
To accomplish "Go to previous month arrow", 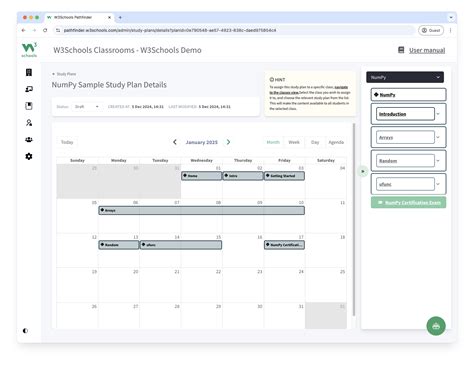I will click(x=175, y=142).
